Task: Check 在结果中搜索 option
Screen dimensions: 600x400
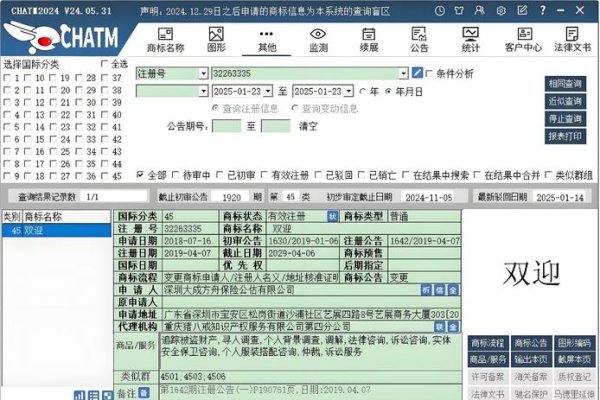Action: pos(406,175)
